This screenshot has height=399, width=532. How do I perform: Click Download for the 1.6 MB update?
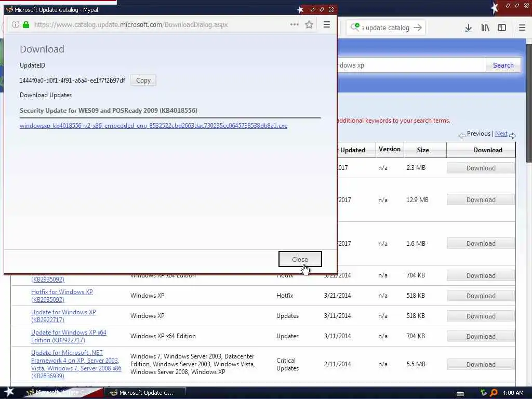(x=481, y=243)
